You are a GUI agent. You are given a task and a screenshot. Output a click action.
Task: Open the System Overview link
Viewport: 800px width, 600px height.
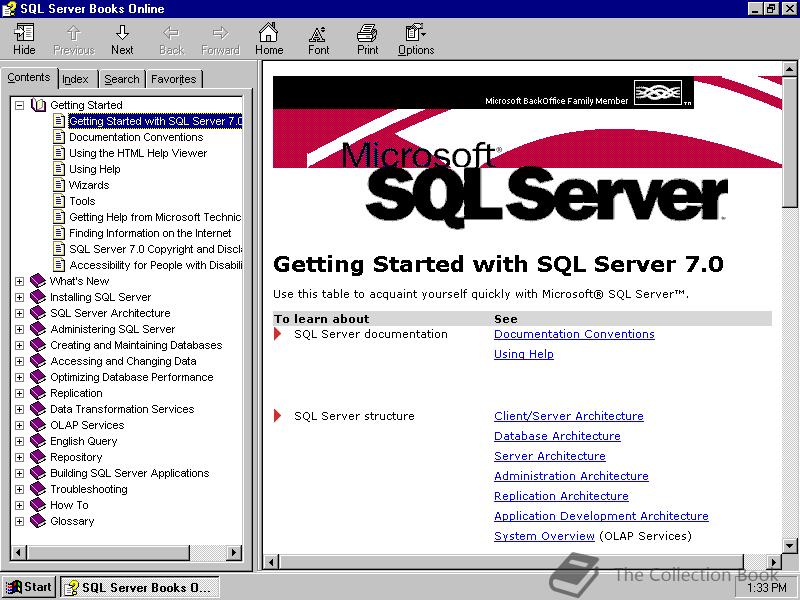[x=544, y=536]
